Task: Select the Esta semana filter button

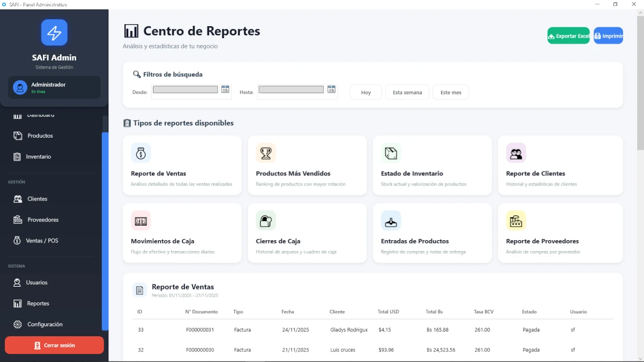Action: pos(407,92)
